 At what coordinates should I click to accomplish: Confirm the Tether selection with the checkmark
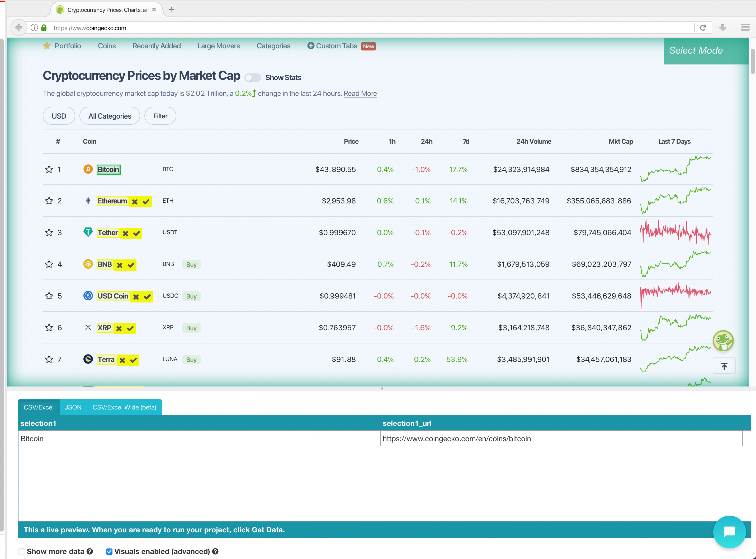[x=136, y=234]
